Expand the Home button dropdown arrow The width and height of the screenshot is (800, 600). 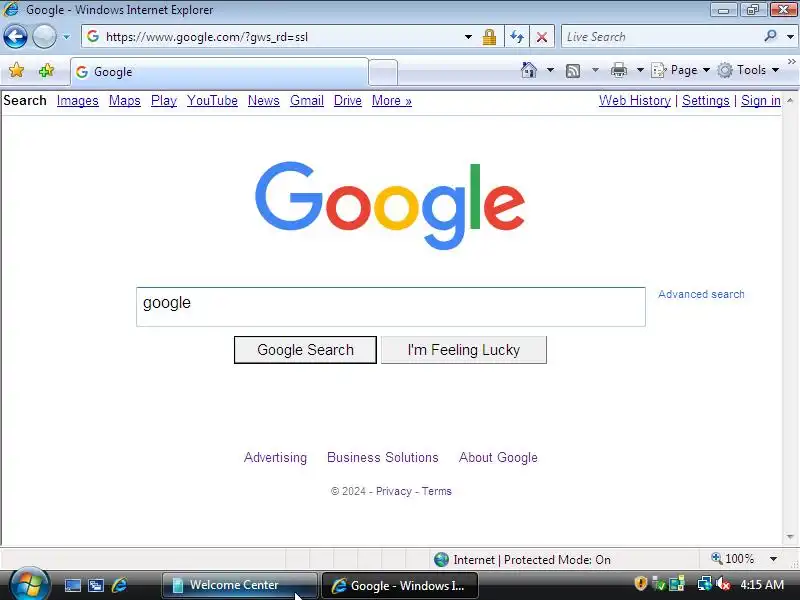551,70
